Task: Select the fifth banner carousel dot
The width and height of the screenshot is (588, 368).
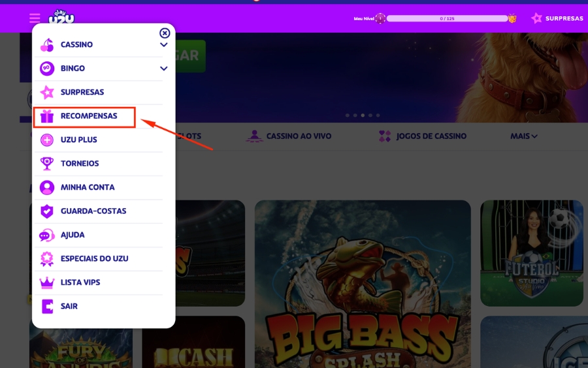Action: coord(378,115)
